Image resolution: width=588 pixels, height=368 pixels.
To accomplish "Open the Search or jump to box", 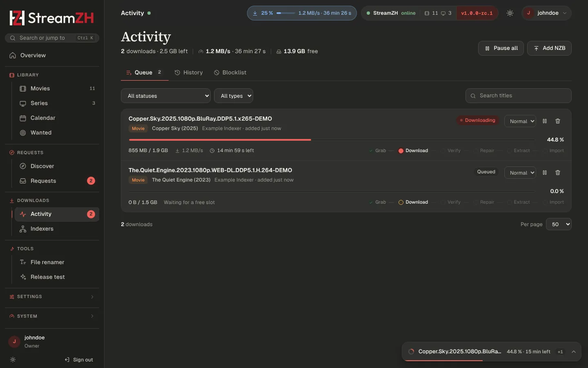I will click(52, 38).
